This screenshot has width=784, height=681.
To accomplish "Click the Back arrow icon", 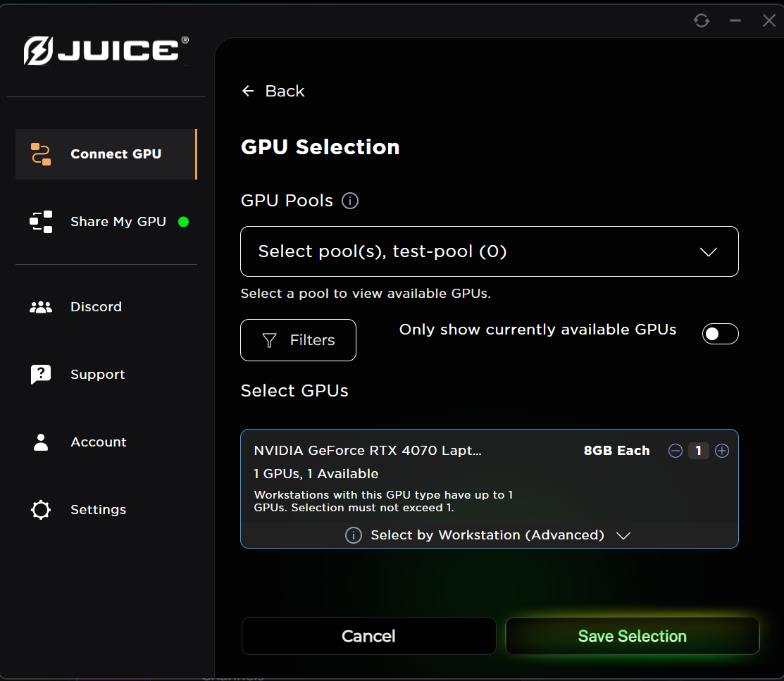I will click(248, 91).
